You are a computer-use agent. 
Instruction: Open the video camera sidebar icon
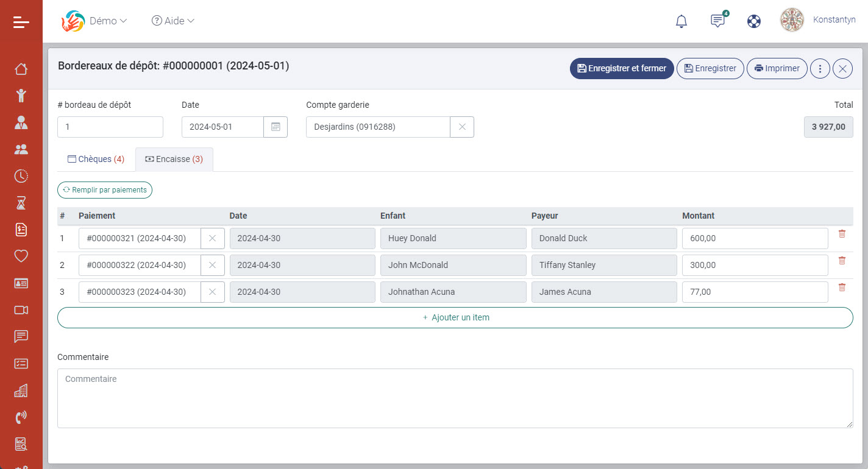coord(21,310)
